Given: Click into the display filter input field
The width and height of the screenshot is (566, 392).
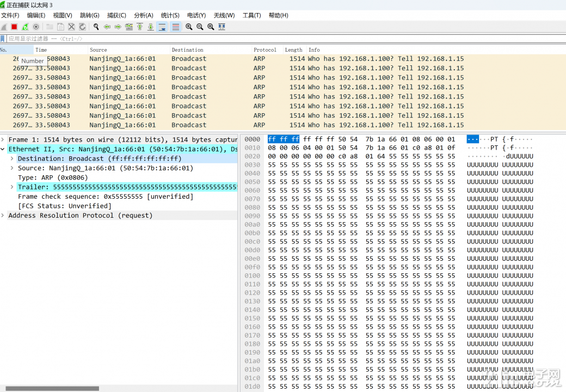Looking at the screenshot, I should 285,39.
